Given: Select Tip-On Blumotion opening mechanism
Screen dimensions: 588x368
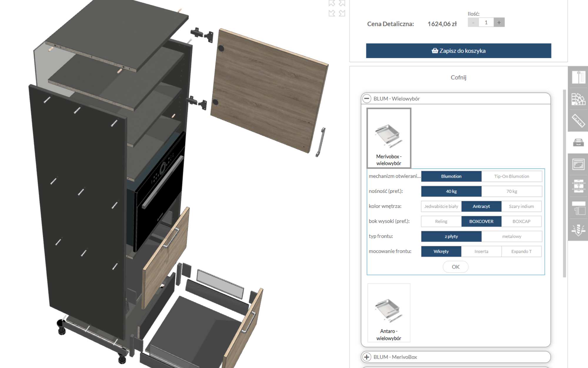Looking at the screenshot, I should point(511,176).
